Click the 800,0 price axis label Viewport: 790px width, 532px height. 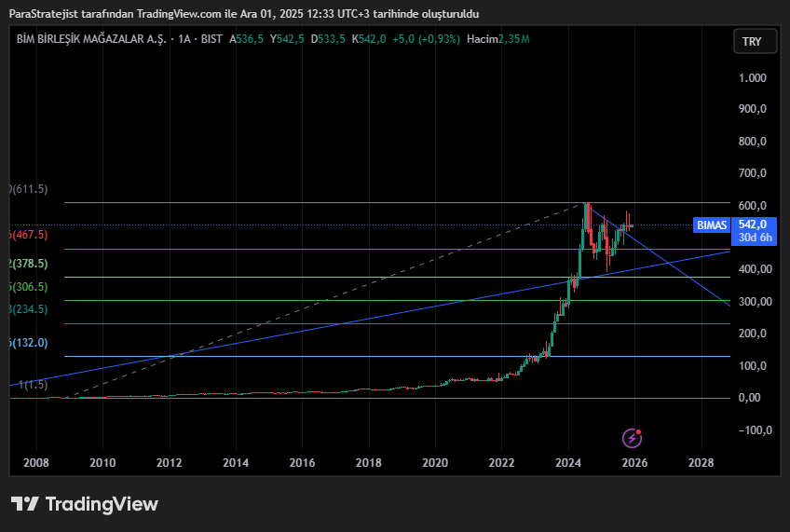coord(752,142)
